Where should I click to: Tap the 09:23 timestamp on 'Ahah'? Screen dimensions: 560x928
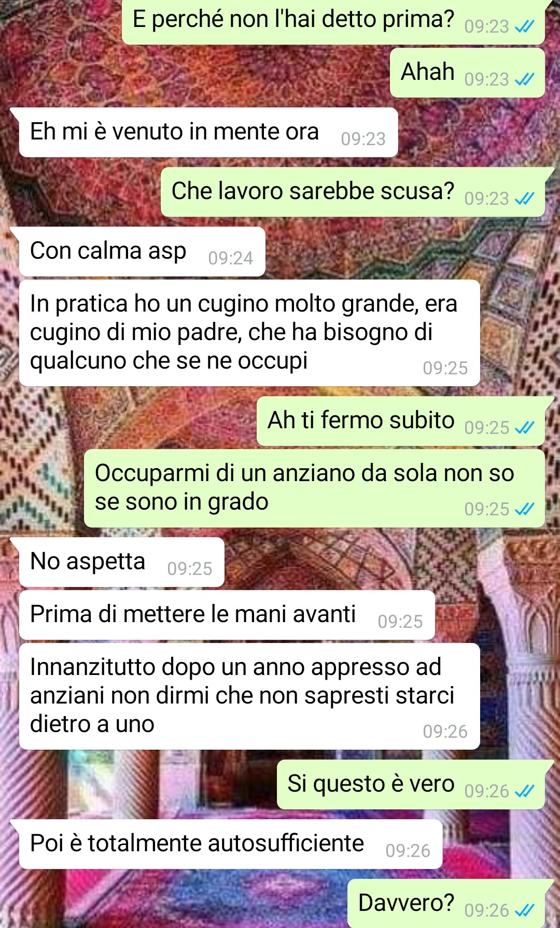[486, 79]
